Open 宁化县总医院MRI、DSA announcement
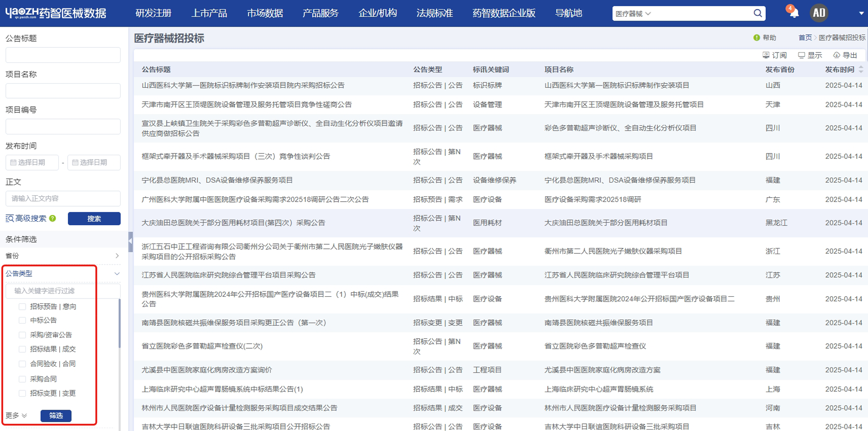Image resolution: width=868 pixels, height=431 pixels. tap(217, 180)
